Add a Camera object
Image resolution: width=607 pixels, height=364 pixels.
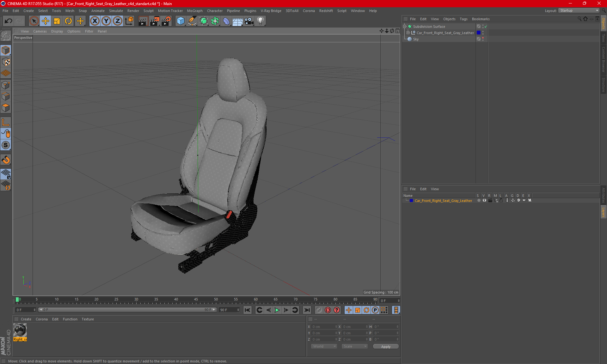pos(249,21)
